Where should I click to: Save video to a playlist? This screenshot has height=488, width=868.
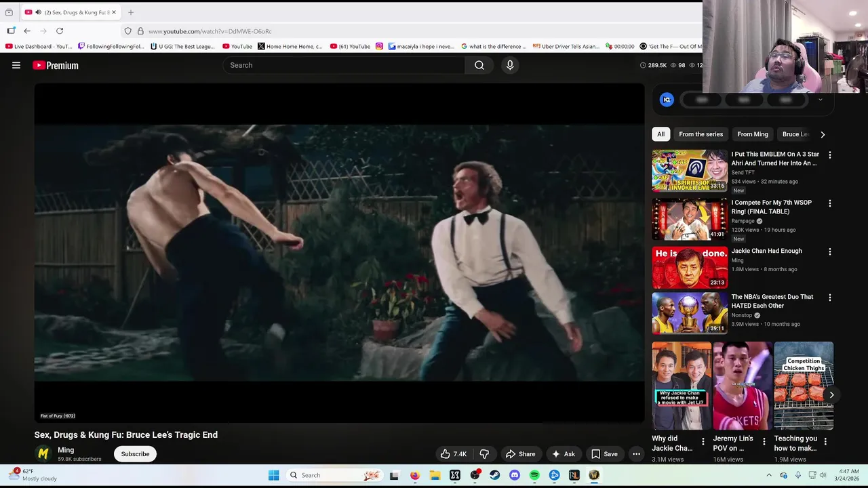604,454
